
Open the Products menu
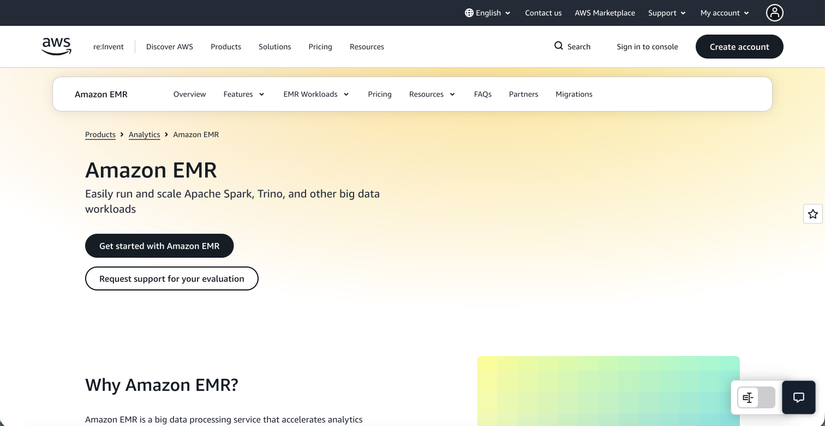(226, 46)
